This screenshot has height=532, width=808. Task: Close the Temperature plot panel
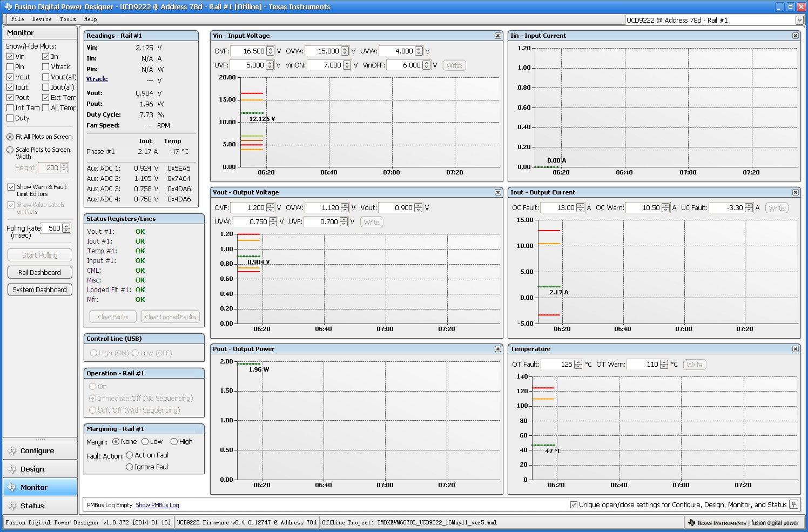[x=796, y=349]
